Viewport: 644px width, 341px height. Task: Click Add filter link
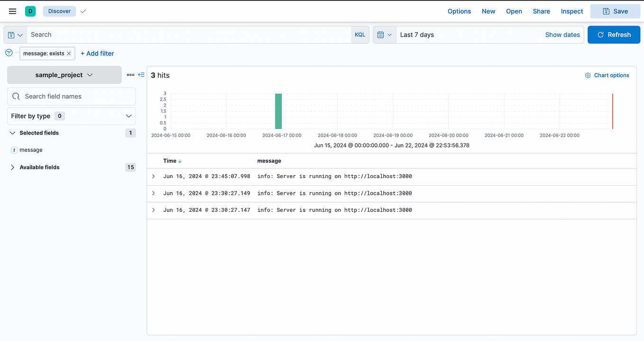97,53
